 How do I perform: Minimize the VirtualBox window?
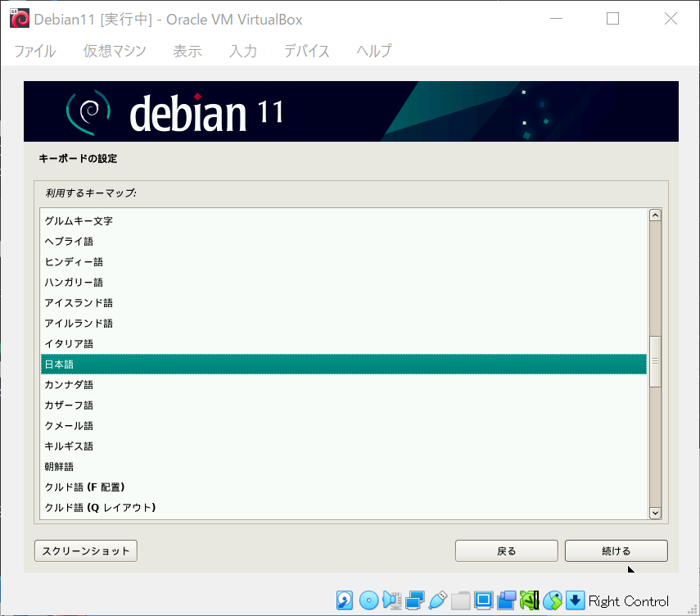coord(556,19)
